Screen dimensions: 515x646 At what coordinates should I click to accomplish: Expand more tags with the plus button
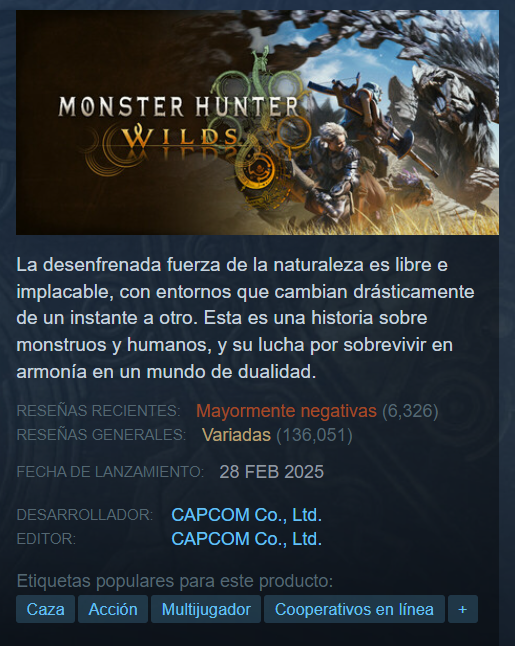coord(463,609)
